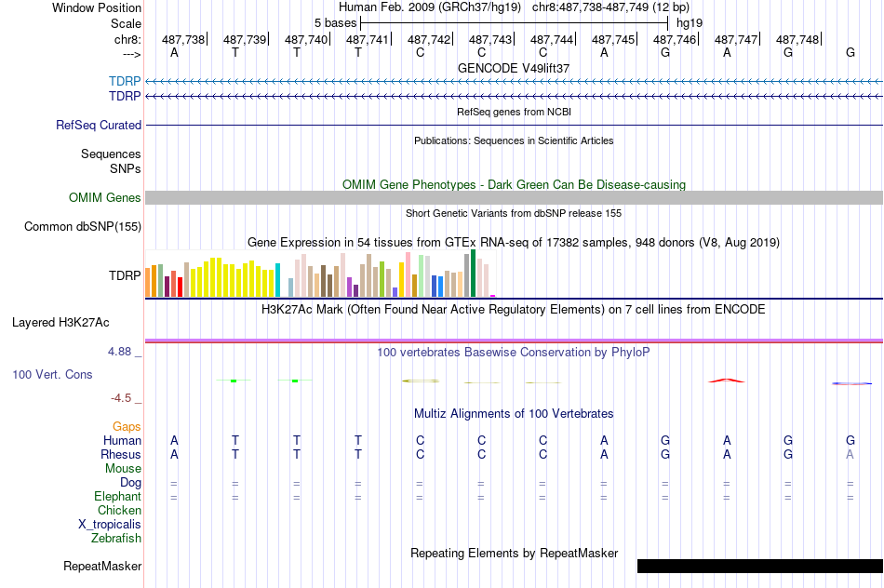Click the 'RefSeq genes from NCBI' title
Screen dimensions: 884x588
(x=514, y=112)
